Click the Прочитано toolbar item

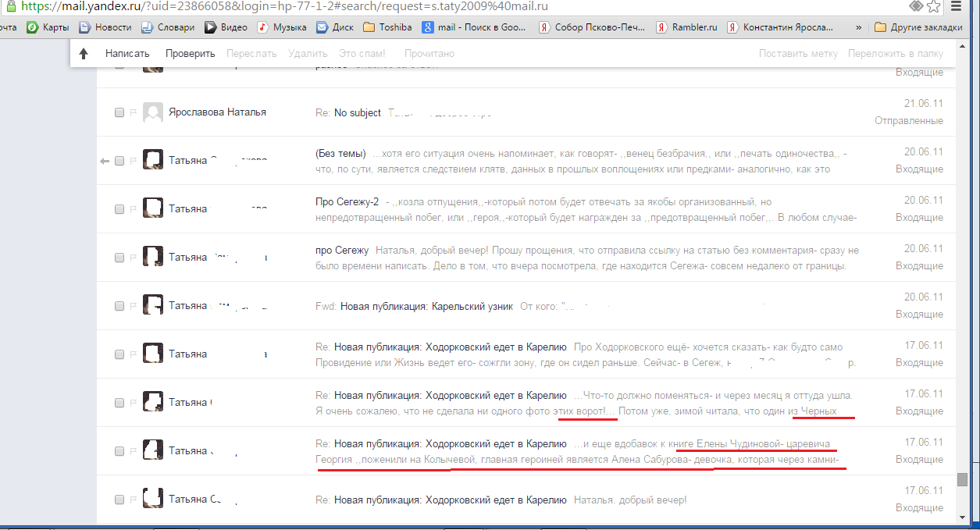coord(429,54)
